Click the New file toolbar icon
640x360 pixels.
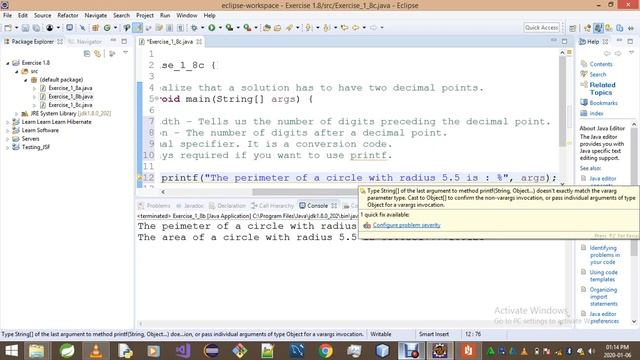(8, 28)
